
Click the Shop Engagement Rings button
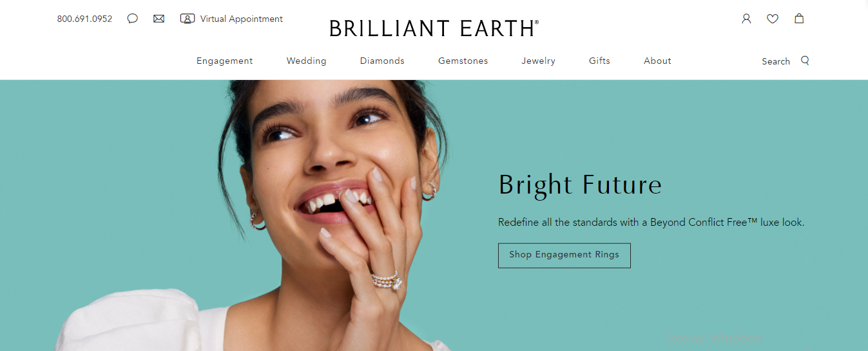click(x=564, y=255)
